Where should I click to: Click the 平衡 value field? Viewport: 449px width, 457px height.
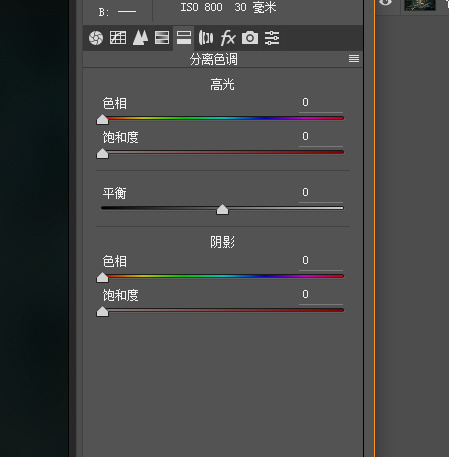point(321,193)
